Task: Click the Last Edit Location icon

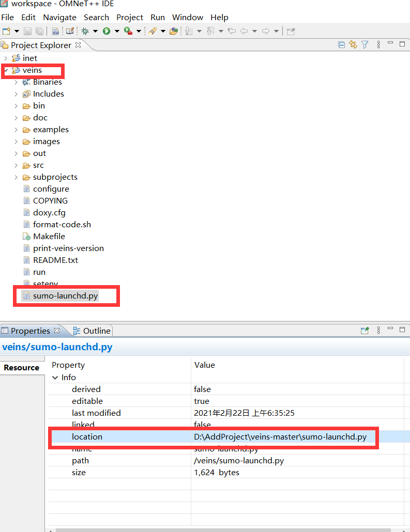Action: (x=232, y=31)
